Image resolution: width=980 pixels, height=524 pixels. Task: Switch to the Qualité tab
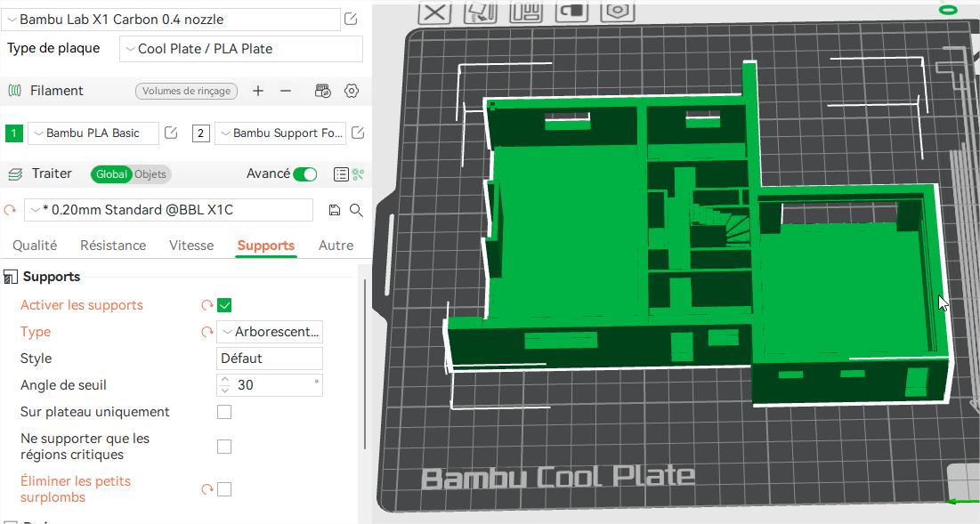pyautogui.click(x=35, y=246)
